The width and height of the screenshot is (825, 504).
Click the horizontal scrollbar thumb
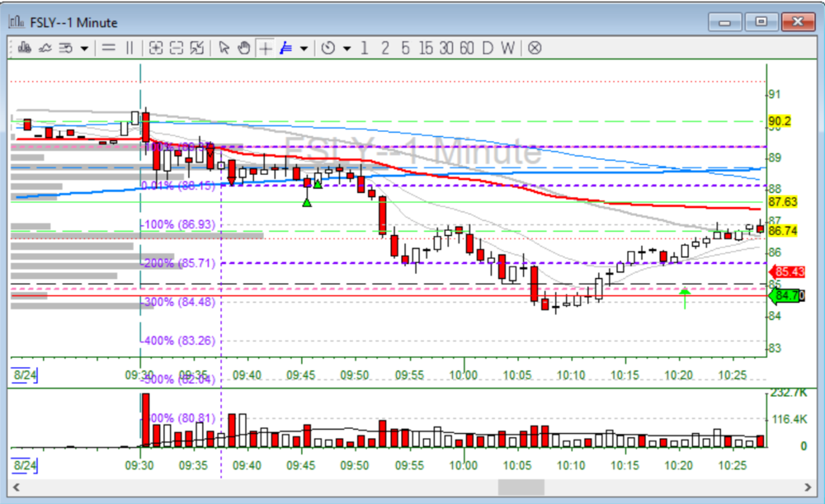click(x=521, y=488)
